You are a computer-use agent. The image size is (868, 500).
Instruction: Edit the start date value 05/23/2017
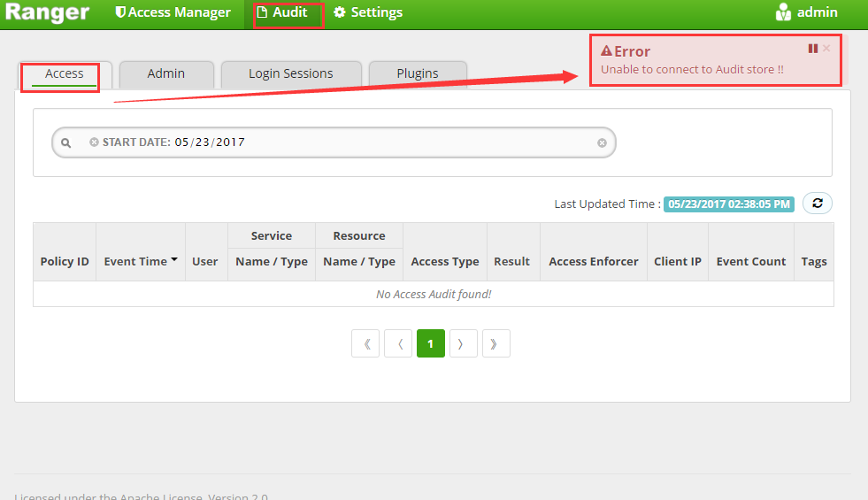210,142
